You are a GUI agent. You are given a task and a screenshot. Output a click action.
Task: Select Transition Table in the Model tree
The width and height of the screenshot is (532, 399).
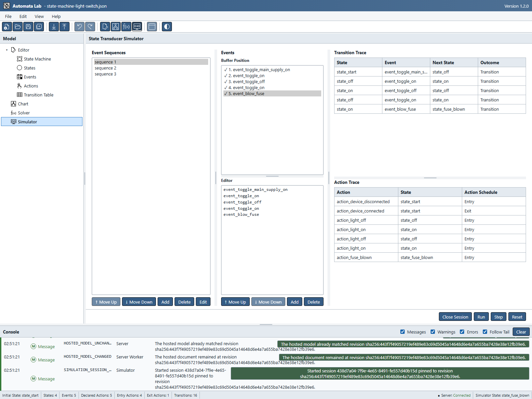point(39,95)
